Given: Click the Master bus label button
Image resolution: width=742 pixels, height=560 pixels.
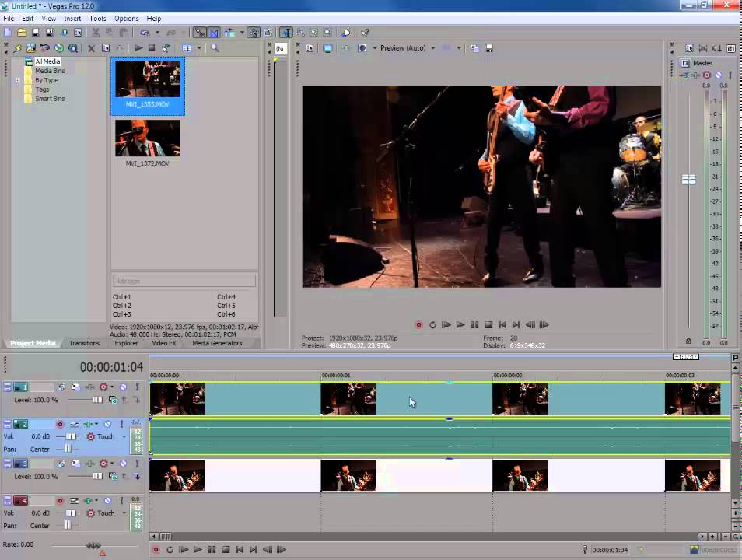Looking at the screenshot, I should click(702, 63).
